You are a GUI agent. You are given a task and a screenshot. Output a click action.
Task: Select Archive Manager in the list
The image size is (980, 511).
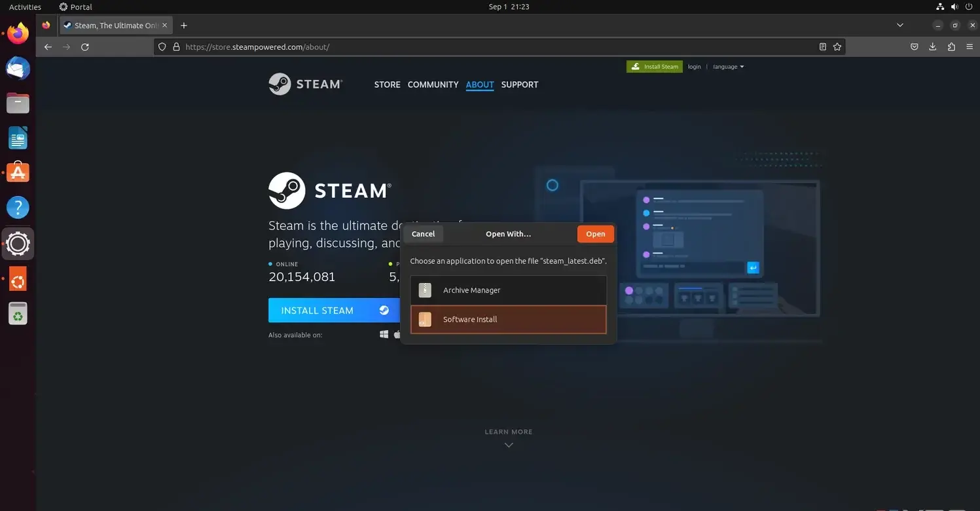pyautogui.click(x=509, y=290)
